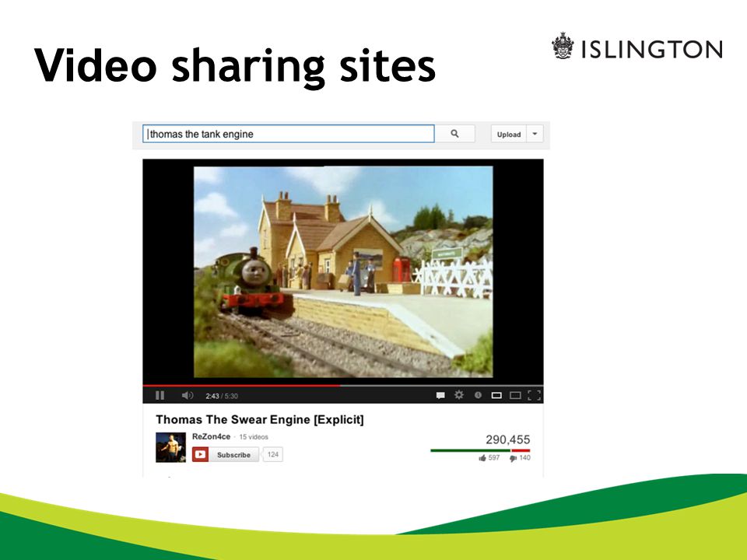
Task: Click the video frame showing the green engine
Action: pyautogui.click(x=343, y=271)
